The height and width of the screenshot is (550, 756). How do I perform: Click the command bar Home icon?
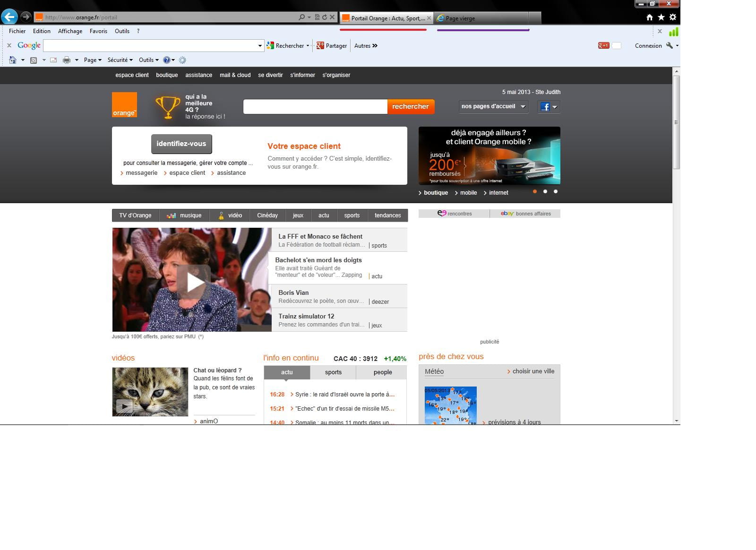[x=13, y=60]
